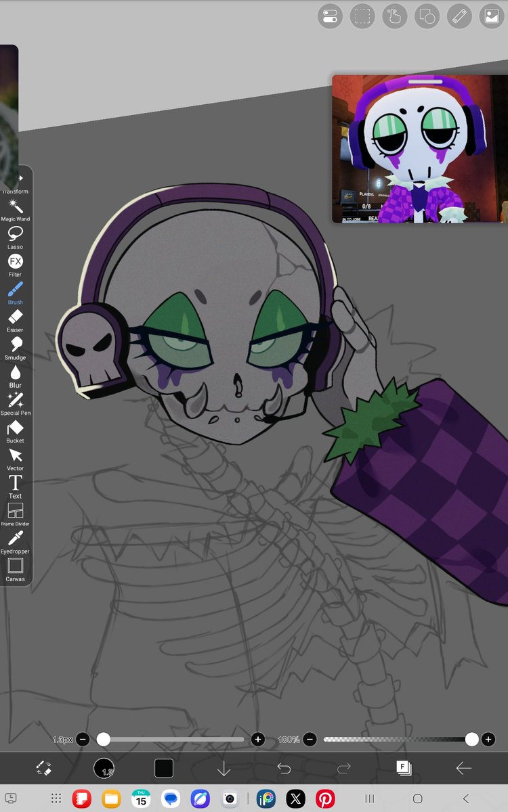Select the Brush tool
Viewport: 508px width, 812px height.
click(x=15, y=294)
